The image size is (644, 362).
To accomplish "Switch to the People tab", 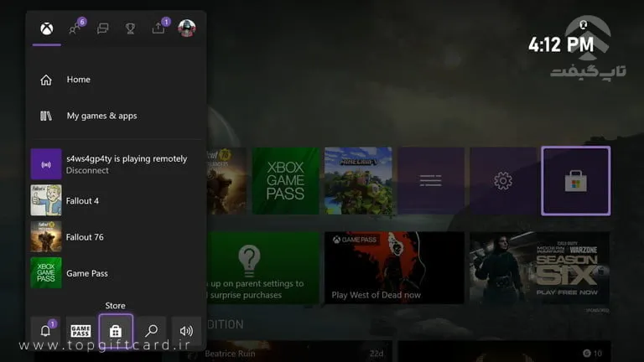I will click(x=75, y=28).
